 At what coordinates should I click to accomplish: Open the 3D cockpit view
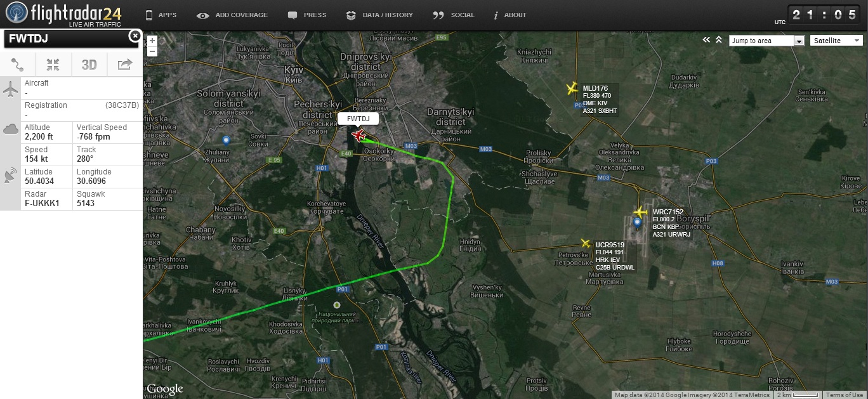pyautogui.click(x=89, y=64)
